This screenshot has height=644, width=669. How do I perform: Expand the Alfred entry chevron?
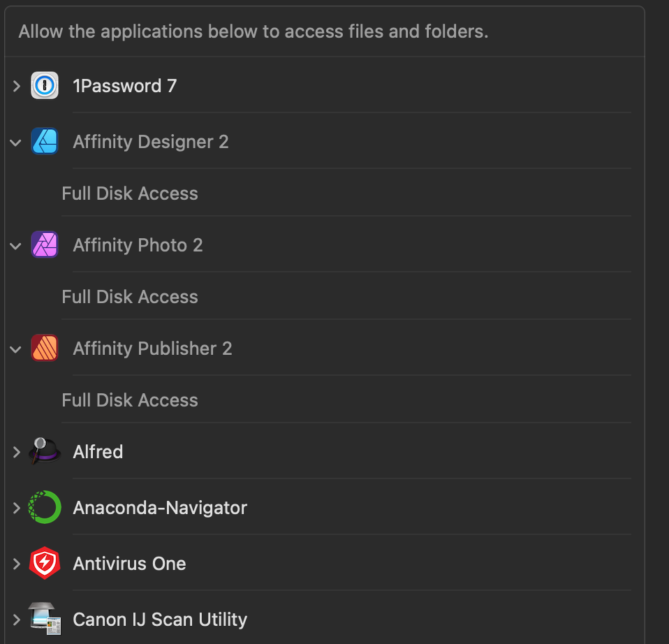pyautogui.click(x=17, y=452)
